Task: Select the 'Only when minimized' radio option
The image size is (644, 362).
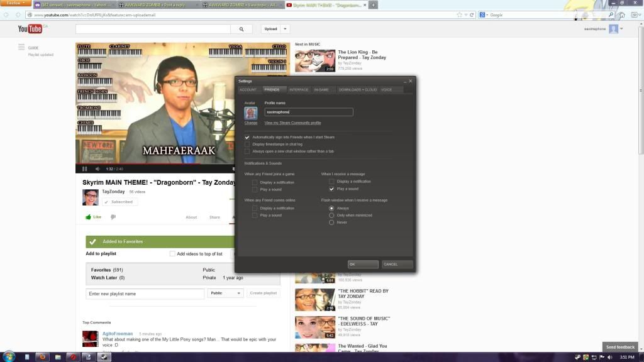Action: tap(331, 215)
